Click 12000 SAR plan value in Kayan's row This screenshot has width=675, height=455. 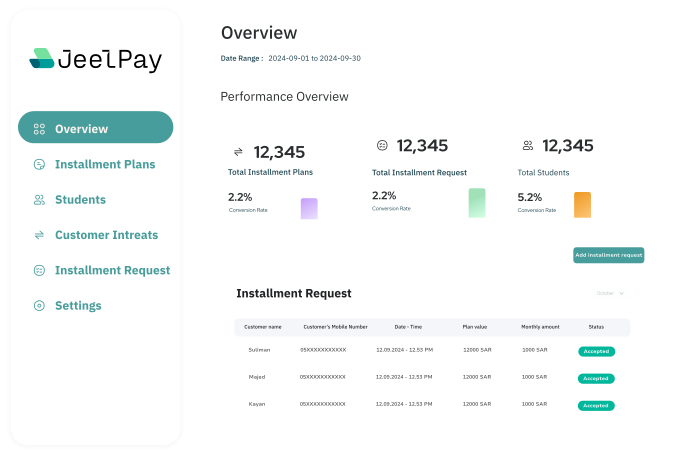tap(477, 404)
